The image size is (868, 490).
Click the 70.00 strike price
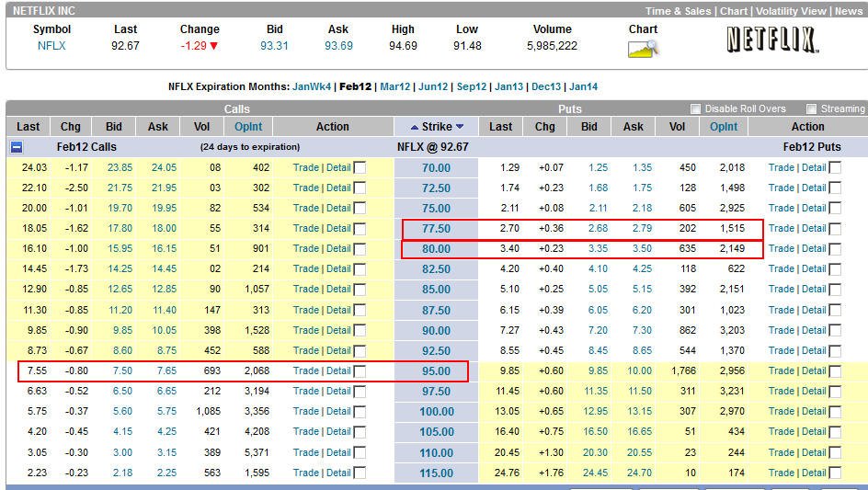point(436,167)
